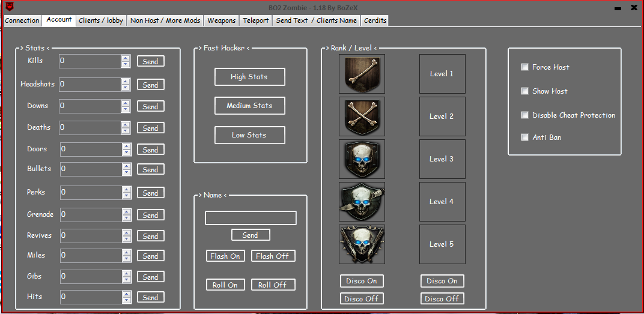Screen dimensions: 644x314
Task: Click Disco On below the emblems
Action: click(x=362, y=281)
